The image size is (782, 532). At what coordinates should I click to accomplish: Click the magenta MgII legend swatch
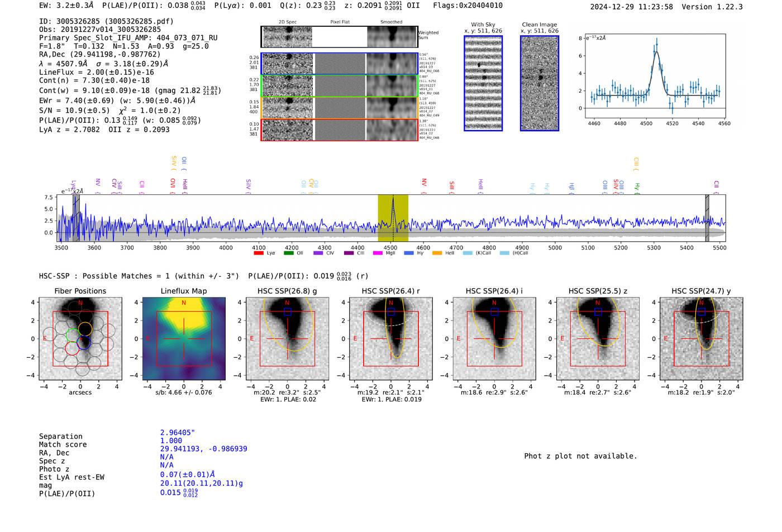coord(378,253)
